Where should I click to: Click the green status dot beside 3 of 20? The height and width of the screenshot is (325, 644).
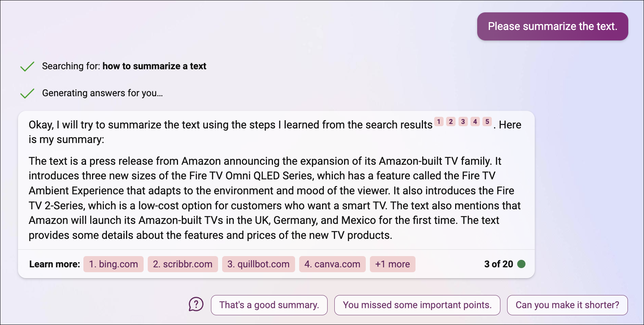click(521, 264)
